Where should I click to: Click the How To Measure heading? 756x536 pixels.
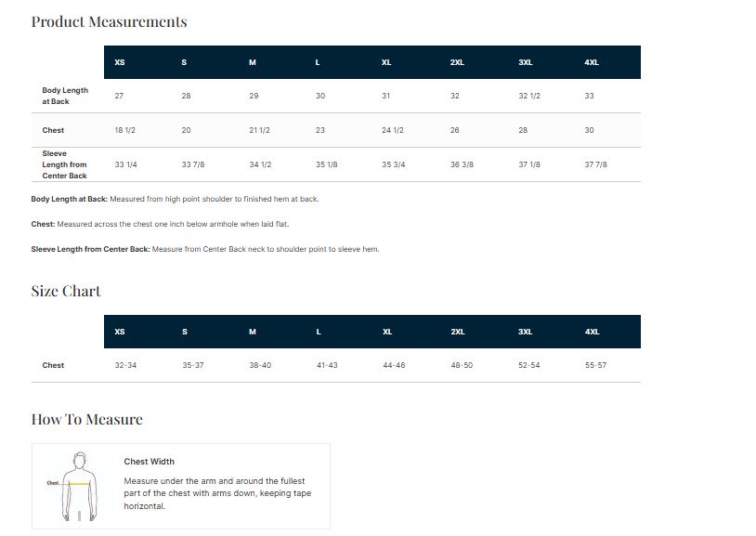coord(87,419)
